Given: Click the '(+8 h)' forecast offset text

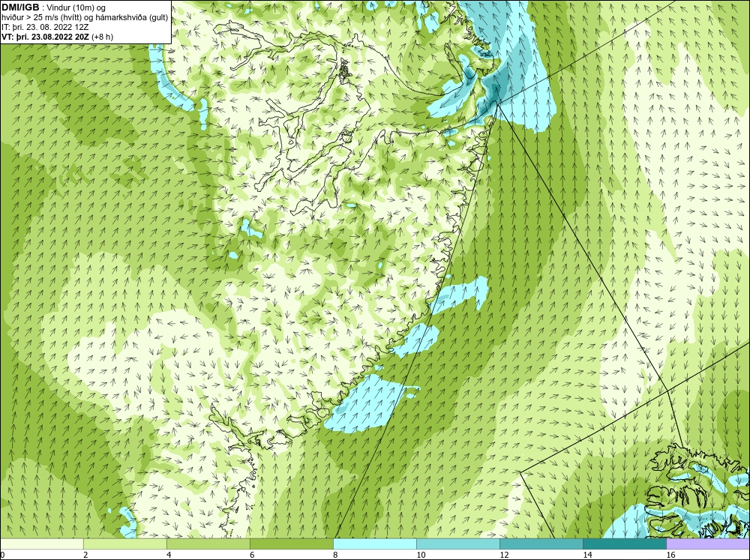Looking at the screenshot, I should (102, 37).
